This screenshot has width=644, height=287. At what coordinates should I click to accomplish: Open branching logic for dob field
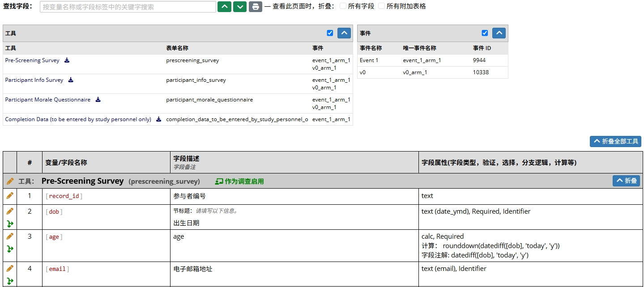(10, 224)
